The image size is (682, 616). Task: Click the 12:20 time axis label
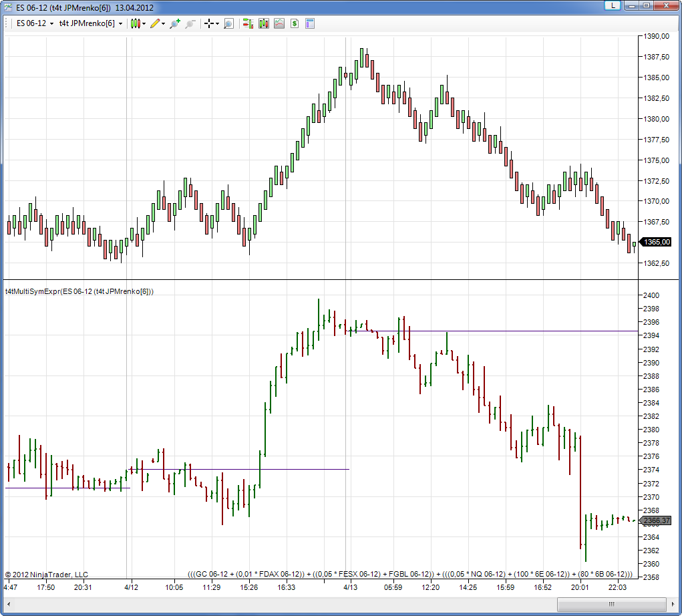[x=431, y=587]
